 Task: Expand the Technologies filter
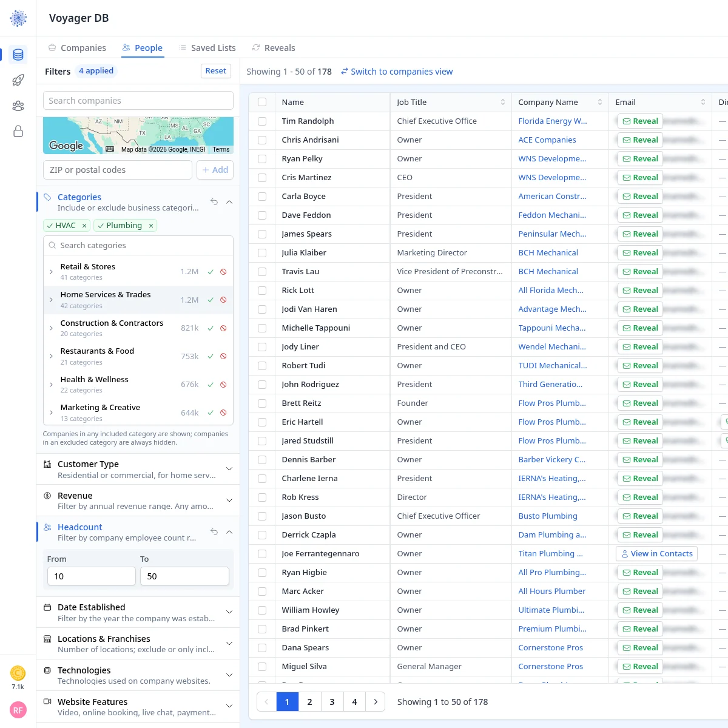click(229, 675)
